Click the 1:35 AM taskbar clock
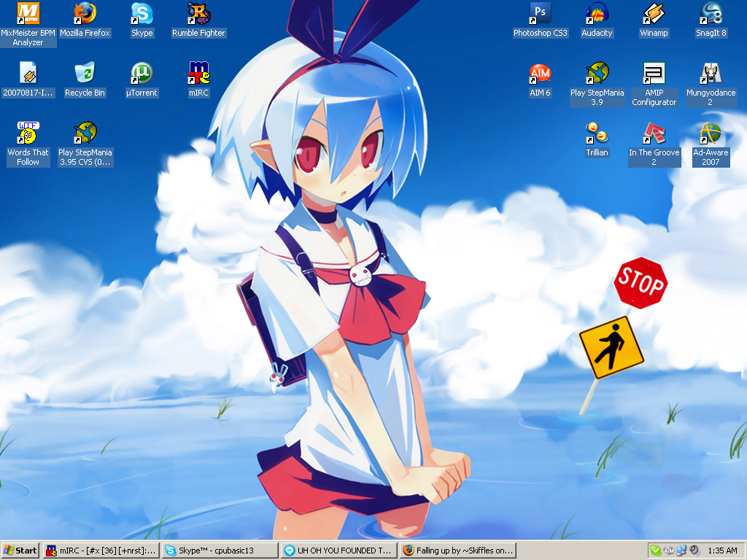Image resolution: width=747 pixels, height=560 pixels. 722,551
